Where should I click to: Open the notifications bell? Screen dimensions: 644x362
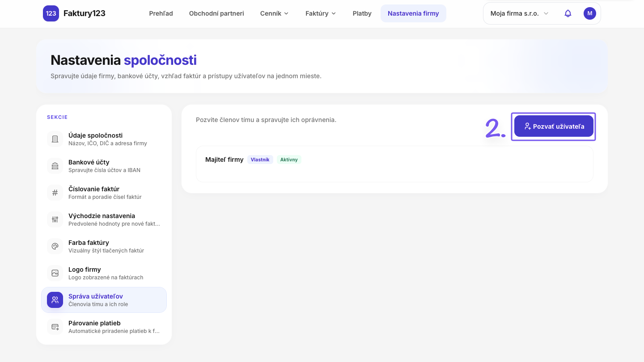click(568, 13)
